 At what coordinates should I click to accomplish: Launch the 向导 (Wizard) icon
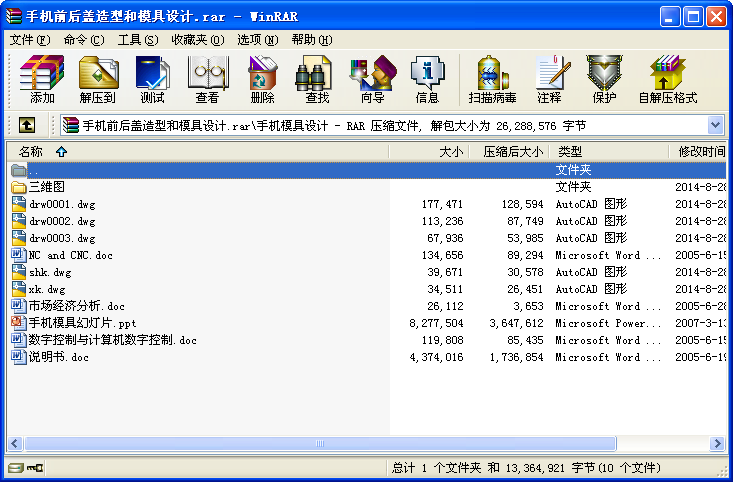pyautogui.click(x=372, y=79)
